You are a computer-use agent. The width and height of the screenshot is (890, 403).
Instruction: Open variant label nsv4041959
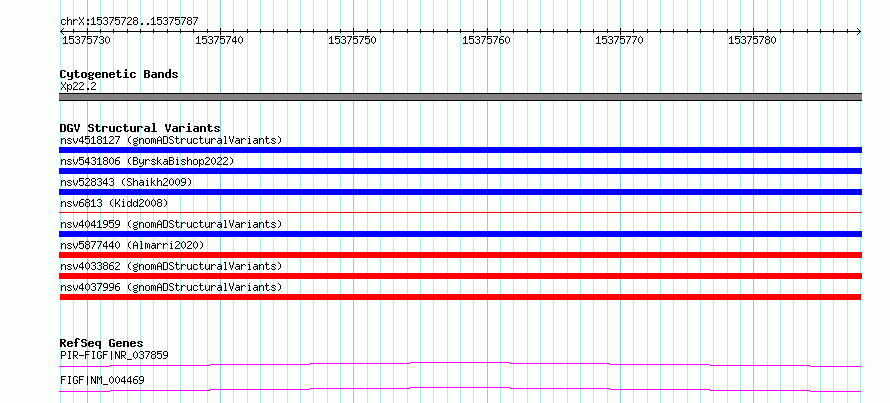click(171, 224)
